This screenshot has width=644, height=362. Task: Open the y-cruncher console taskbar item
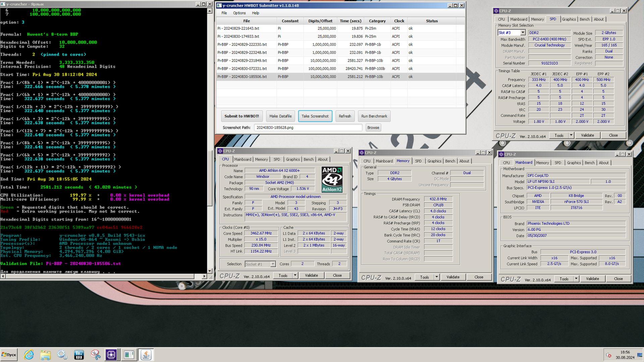pos(129,355)
